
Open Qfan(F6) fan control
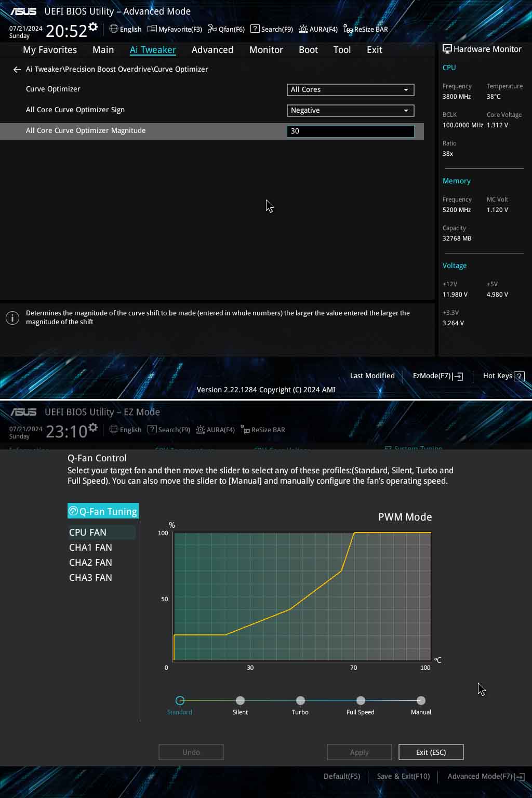click(x=226, y=29)
